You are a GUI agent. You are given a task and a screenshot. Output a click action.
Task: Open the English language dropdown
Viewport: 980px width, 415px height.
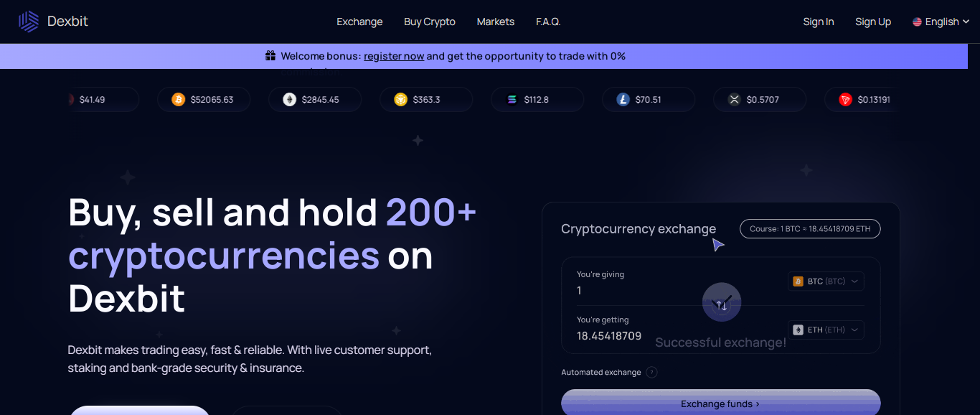point(940,21)
